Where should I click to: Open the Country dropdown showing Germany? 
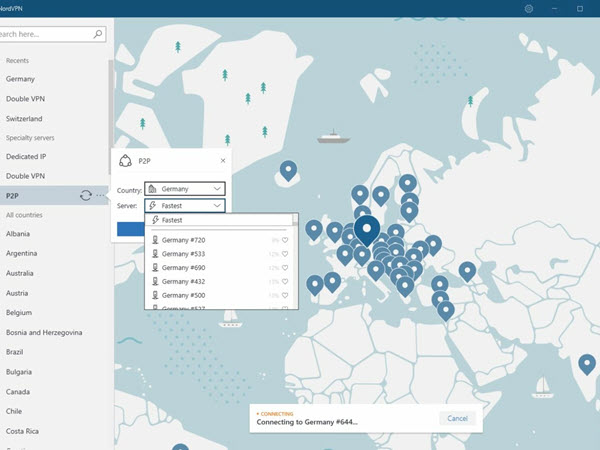point(185,189)
